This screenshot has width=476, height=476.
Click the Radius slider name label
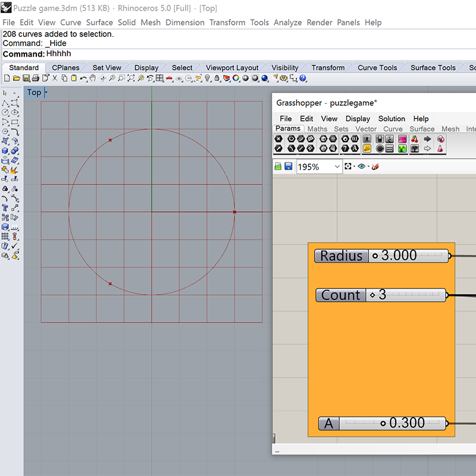[341, 256]
